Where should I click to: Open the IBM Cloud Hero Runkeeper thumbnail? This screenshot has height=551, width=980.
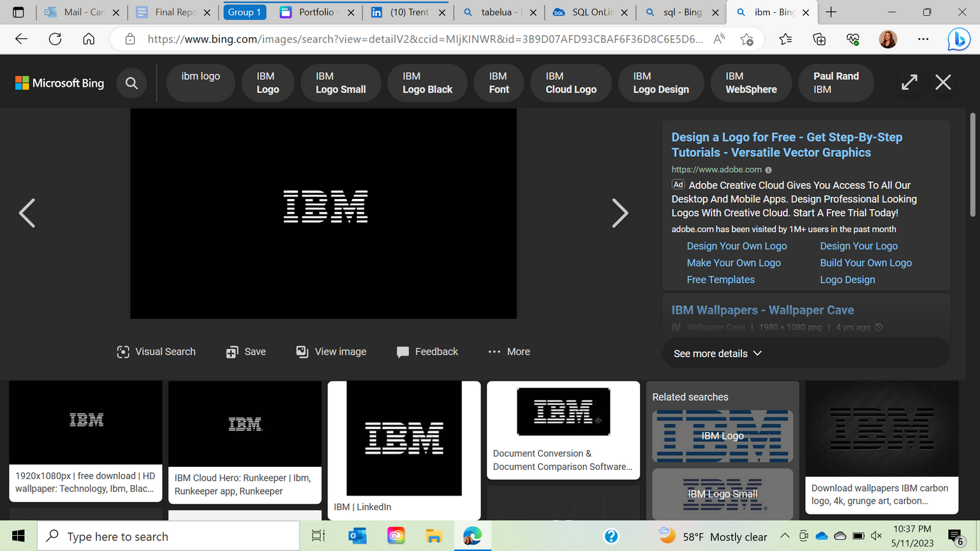(x=245, y=443)
